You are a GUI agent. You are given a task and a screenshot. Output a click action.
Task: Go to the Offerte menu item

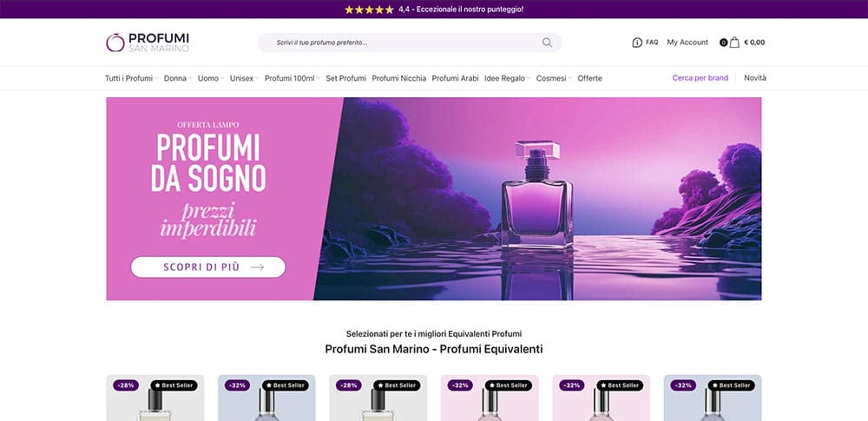pos(589,78)
